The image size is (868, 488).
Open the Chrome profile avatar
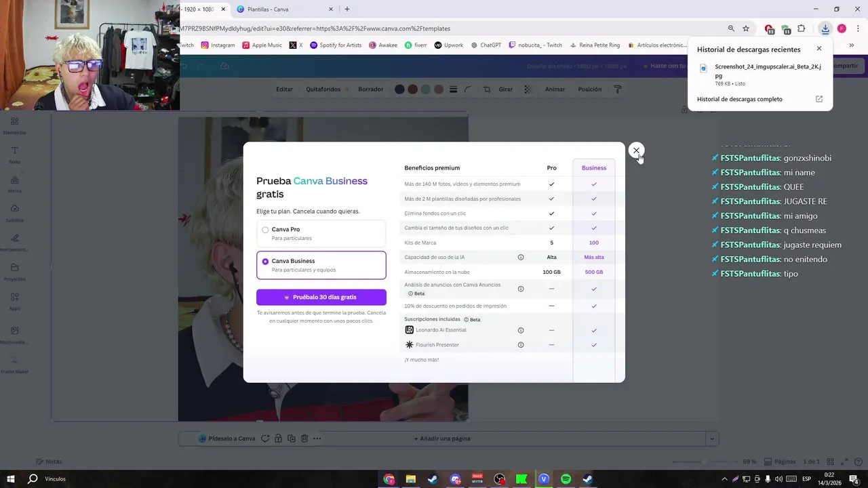point(842,28)
